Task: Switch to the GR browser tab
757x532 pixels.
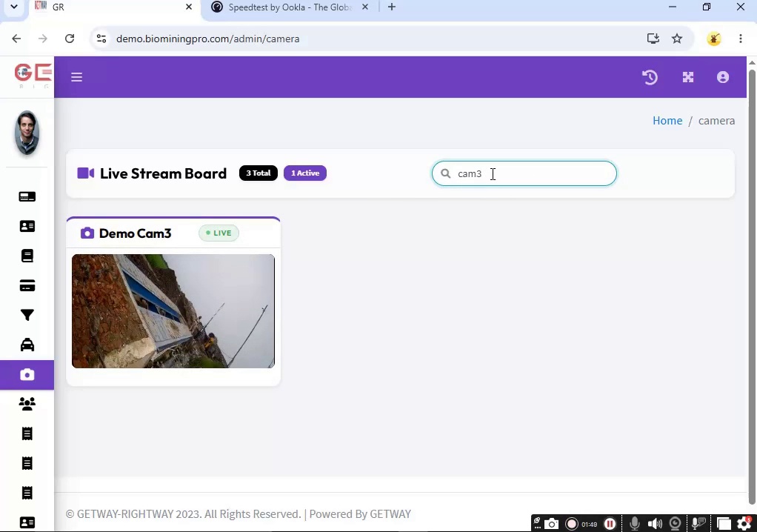Action: coord(114,7)
